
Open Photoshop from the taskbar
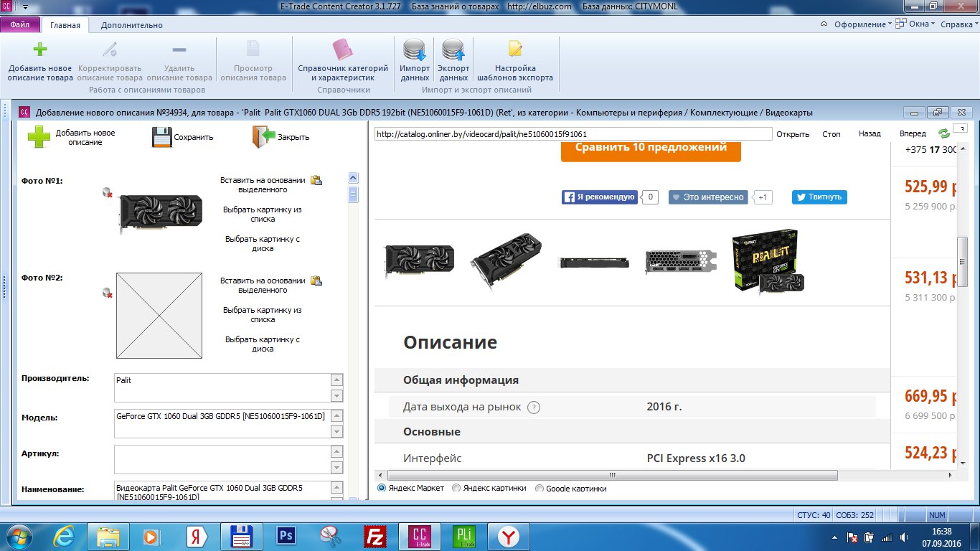point(286,536)
